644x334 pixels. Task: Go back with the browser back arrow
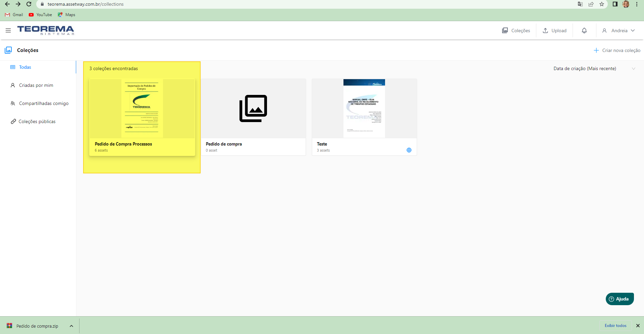coord(7,4)
